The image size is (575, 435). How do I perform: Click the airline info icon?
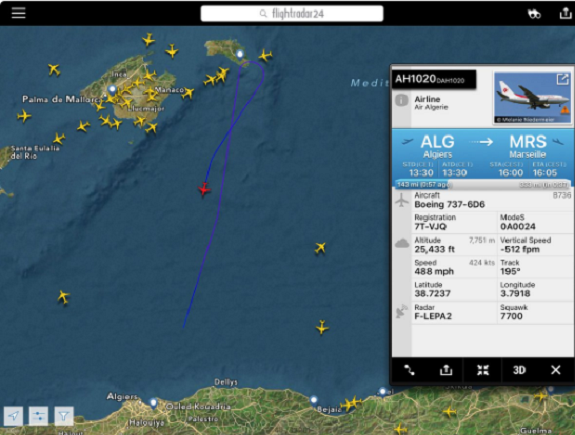(x=402, y=100)
